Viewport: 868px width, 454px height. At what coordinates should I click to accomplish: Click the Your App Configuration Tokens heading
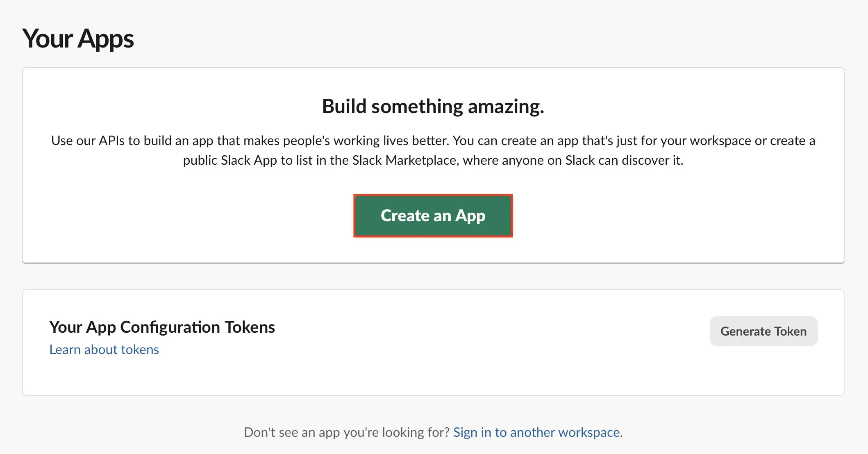(x=162, y=327)
